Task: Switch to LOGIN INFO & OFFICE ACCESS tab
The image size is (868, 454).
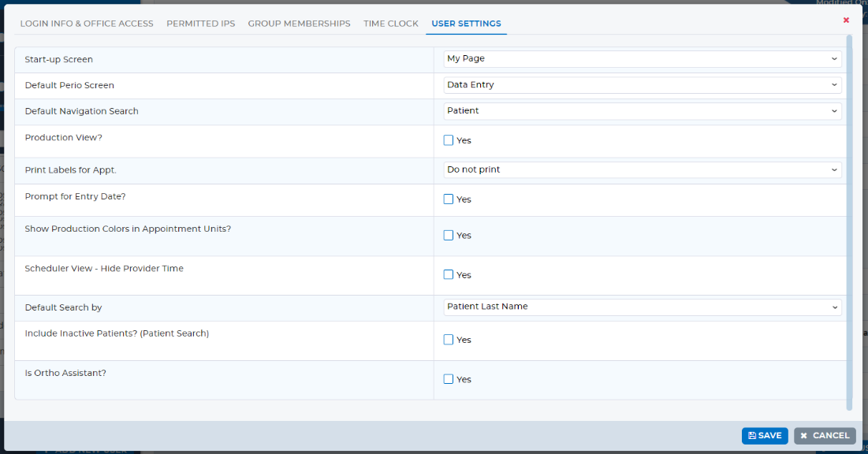Action: click(87, 24)
